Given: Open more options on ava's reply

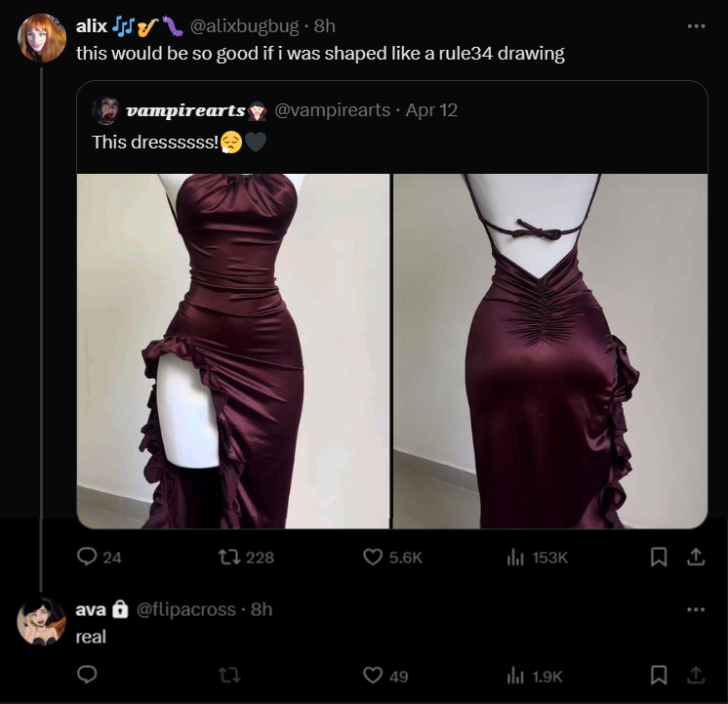Looking at the screenshot, I should [696, 609].
